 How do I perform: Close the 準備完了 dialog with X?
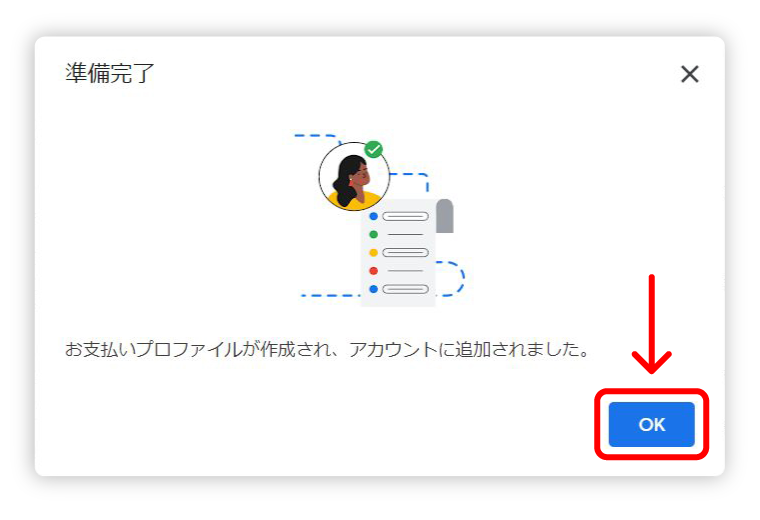click(x=689, y=74)
